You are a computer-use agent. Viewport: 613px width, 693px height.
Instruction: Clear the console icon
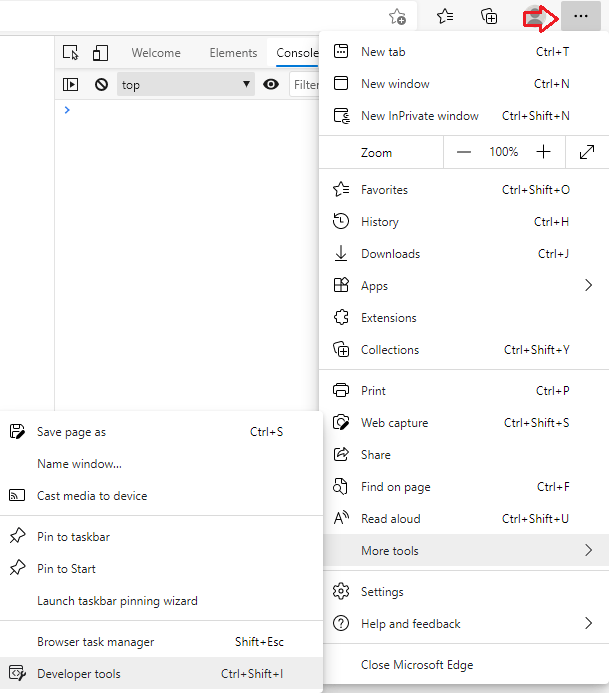coord(102,84)
